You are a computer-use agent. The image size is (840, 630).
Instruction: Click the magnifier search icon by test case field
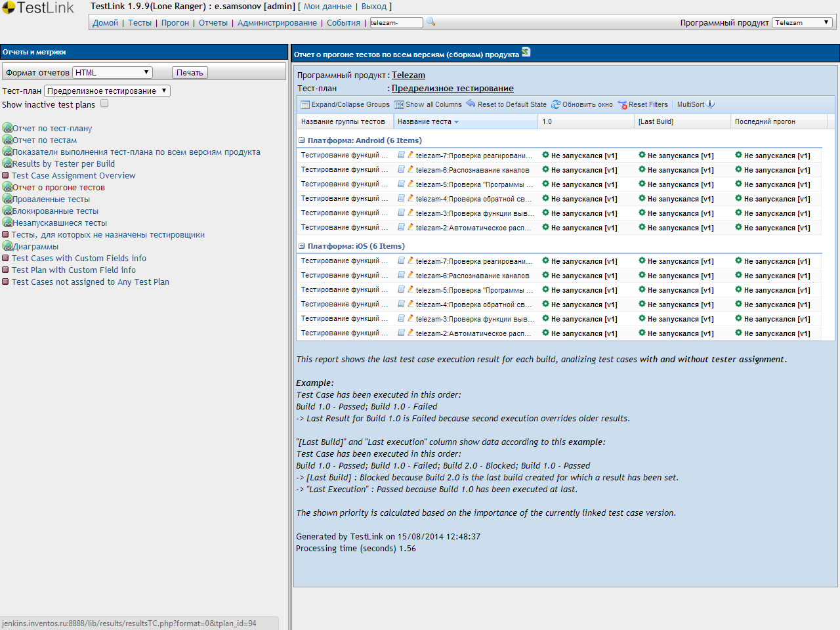click(431, 22)
